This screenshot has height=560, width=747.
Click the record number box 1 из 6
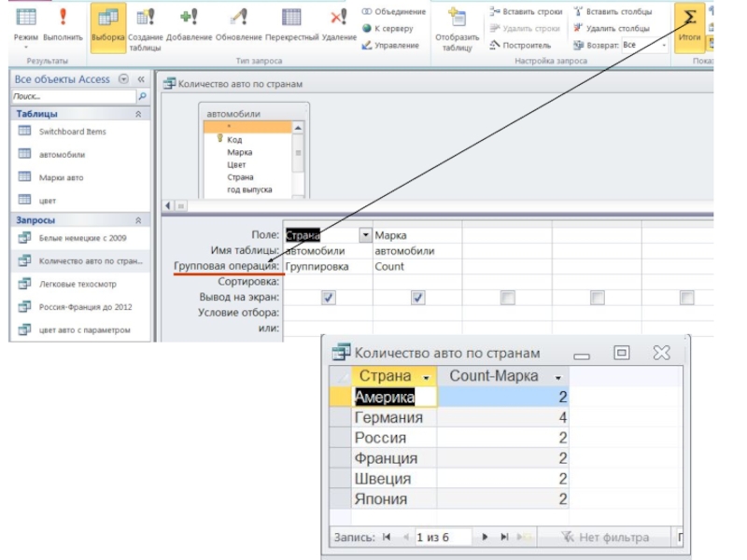pyautogui.click(x=443, y=538)
